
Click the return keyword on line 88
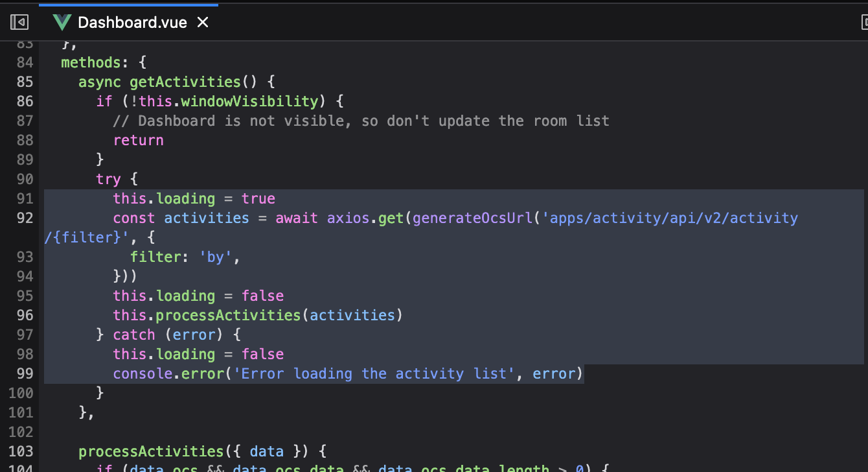pos(138,140)
